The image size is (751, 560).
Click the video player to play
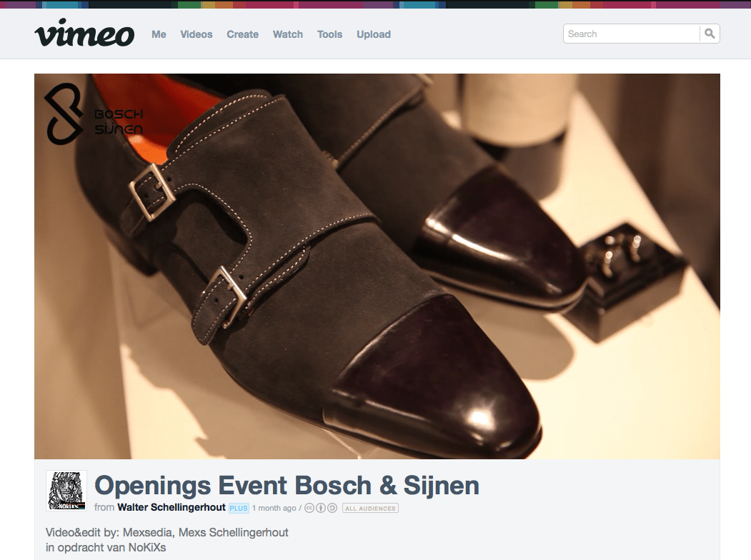click(377, 266)
